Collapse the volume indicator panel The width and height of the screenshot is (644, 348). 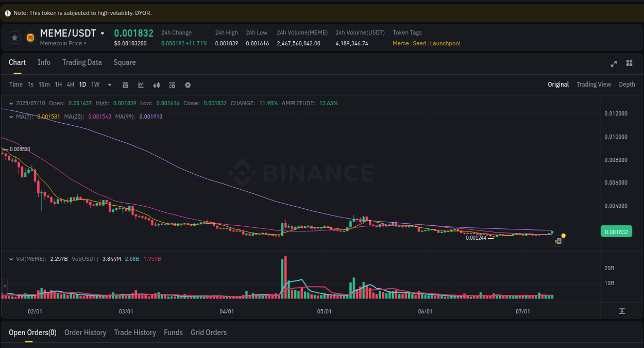click(x=11, y=259)
